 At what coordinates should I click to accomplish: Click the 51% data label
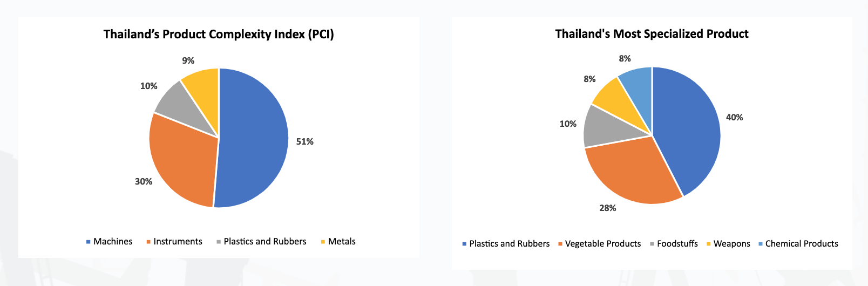(304, 142)
